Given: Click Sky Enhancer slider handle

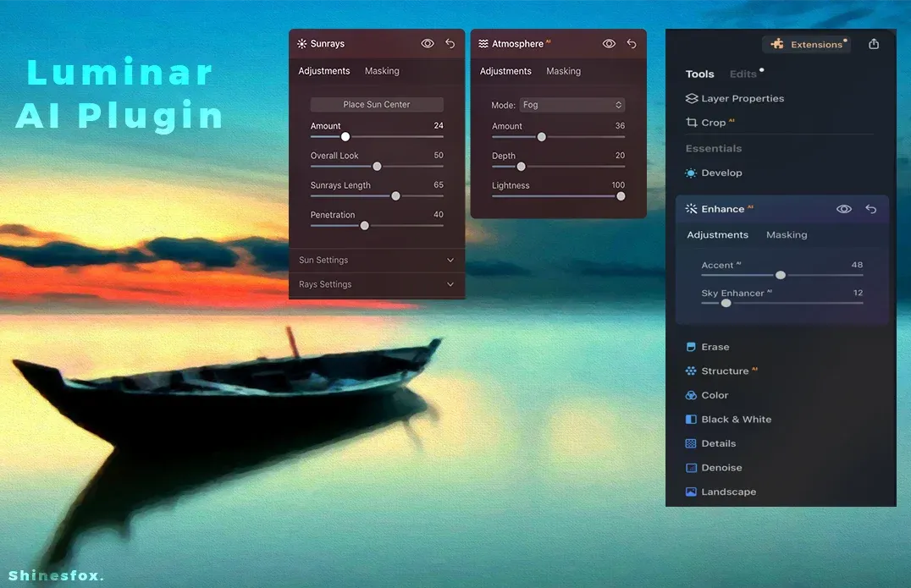Looking at the screenshot, I should [x=726, y=303].
